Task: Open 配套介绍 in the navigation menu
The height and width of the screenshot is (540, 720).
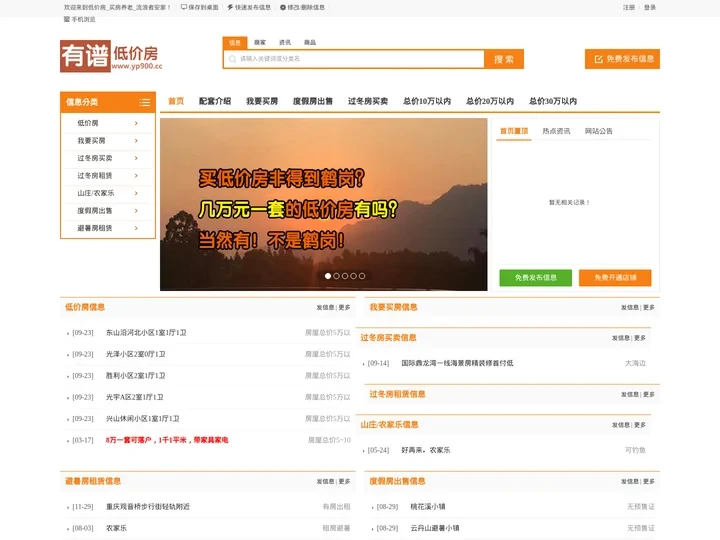Action: [215, 101]
